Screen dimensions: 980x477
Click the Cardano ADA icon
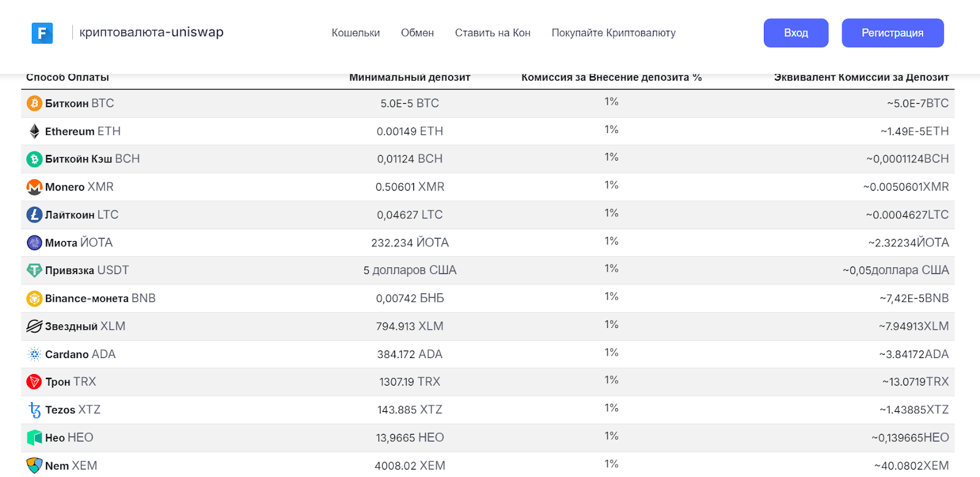(x=34, y=354)
